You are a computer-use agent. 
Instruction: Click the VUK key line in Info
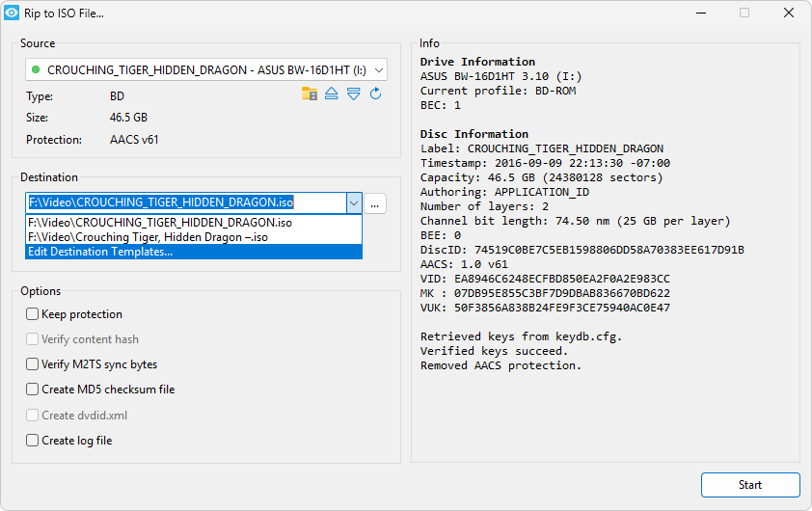coord(545,308)
